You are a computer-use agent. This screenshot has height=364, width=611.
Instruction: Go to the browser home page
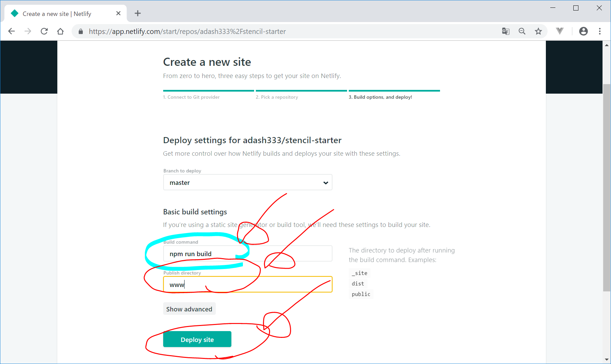[60, 31]
